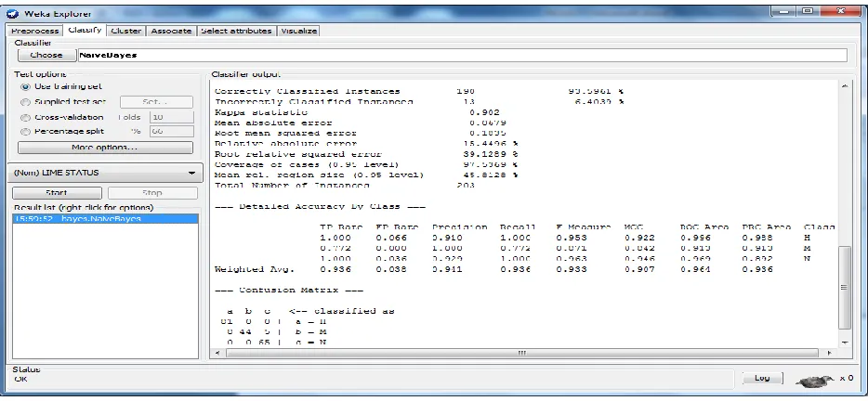Click the Root mean squared error line

click(x=361, y=134)
